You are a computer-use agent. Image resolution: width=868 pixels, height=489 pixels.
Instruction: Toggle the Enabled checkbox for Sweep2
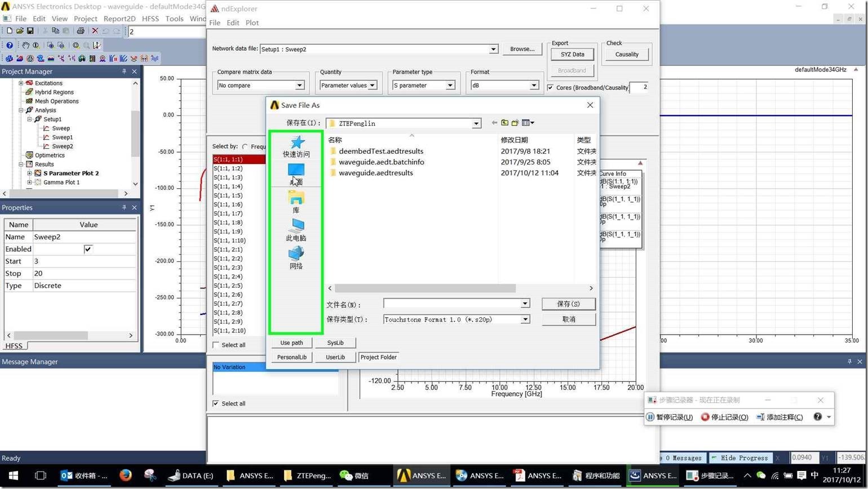pos(88,249)
